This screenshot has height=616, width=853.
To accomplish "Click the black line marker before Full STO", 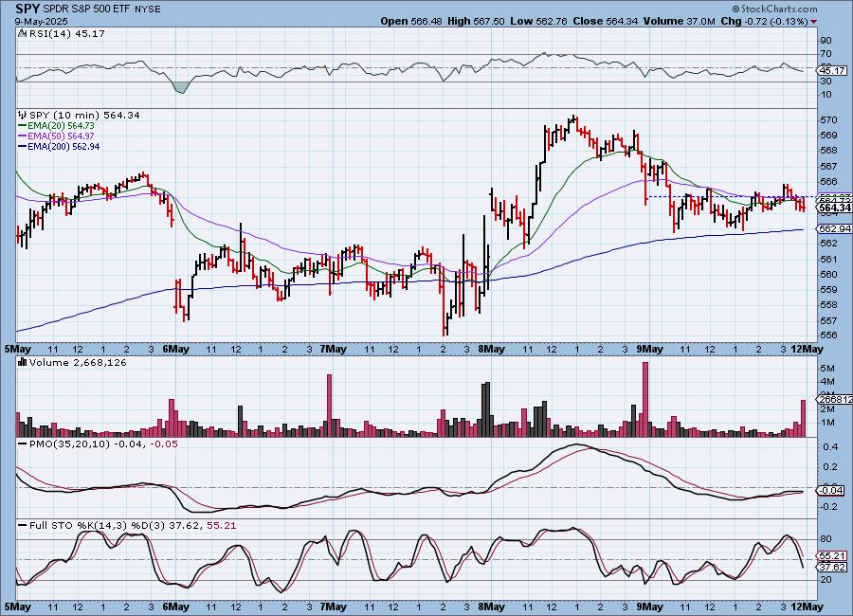I will (x=23, y=526).
